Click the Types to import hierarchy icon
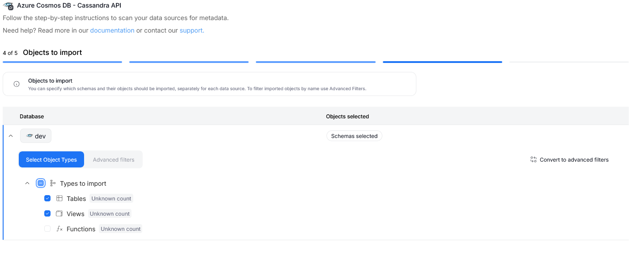Screen dimensions: 644x267 click(x=53, y=183)
